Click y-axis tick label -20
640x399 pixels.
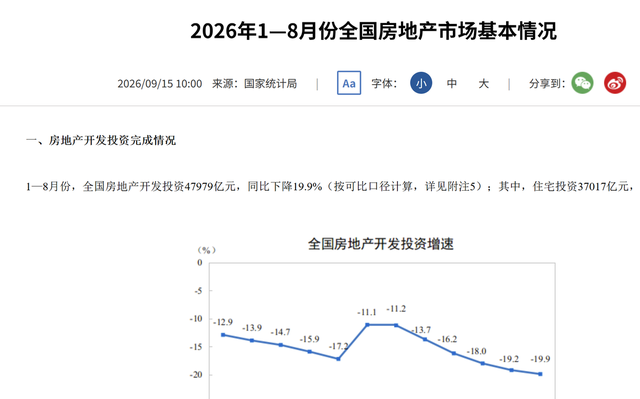[x=196, y=375]
